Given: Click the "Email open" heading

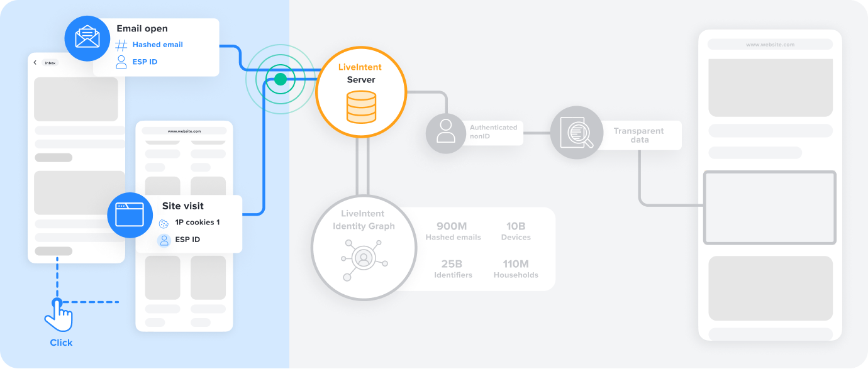Looking at the screenshot, I should (x=142, y=29).
